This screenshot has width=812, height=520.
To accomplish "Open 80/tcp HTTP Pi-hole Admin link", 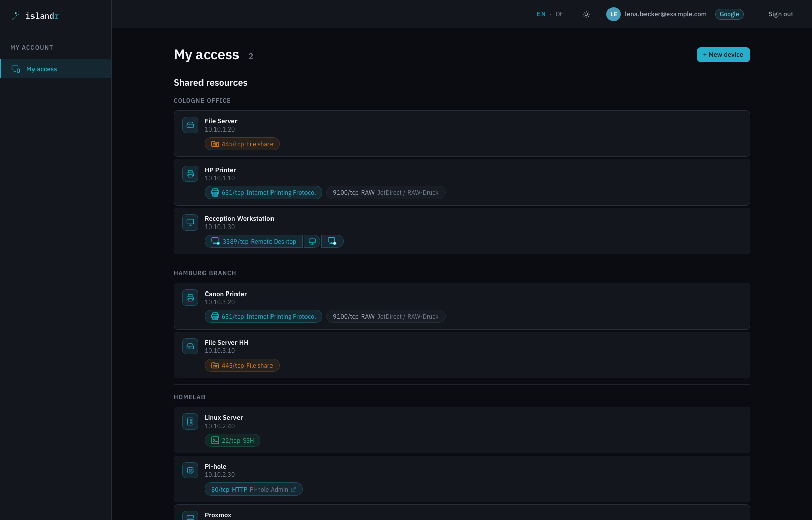I will tap(254, 490).
